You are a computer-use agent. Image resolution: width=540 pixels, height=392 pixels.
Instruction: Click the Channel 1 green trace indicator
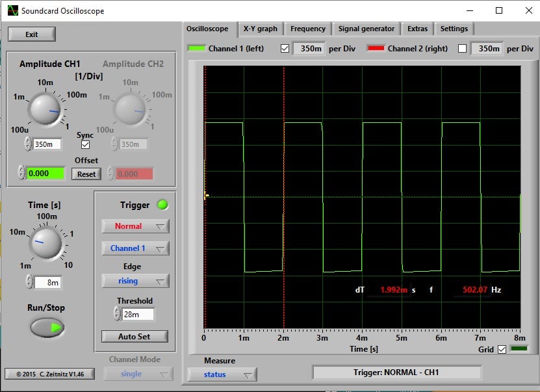(x=197, y=47)
